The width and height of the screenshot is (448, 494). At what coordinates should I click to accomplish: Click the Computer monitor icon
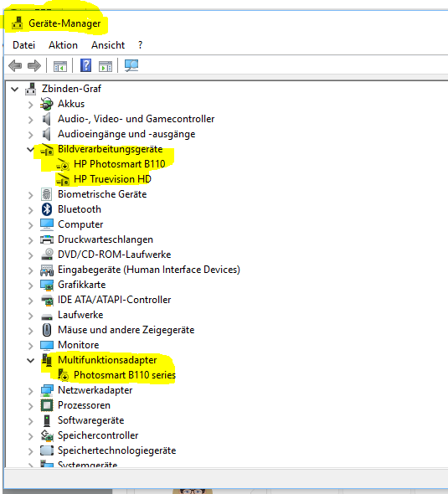47,224
